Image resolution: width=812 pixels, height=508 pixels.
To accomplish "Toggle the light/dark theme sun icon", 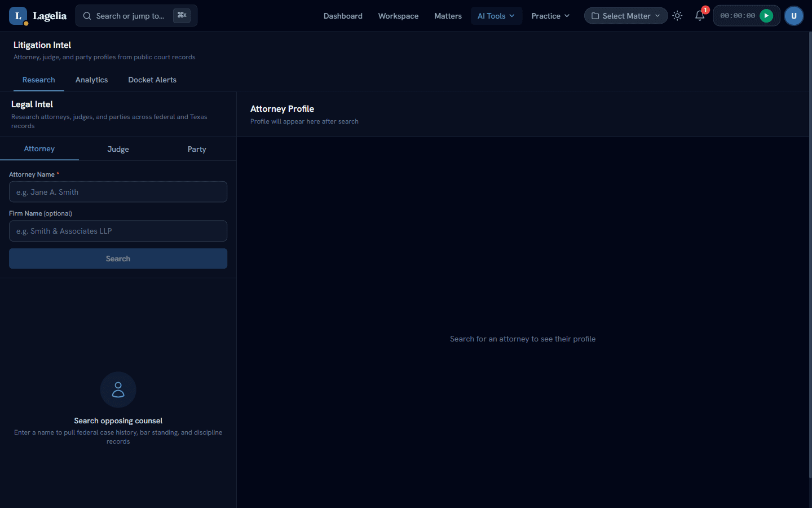I will coord(677,16).
